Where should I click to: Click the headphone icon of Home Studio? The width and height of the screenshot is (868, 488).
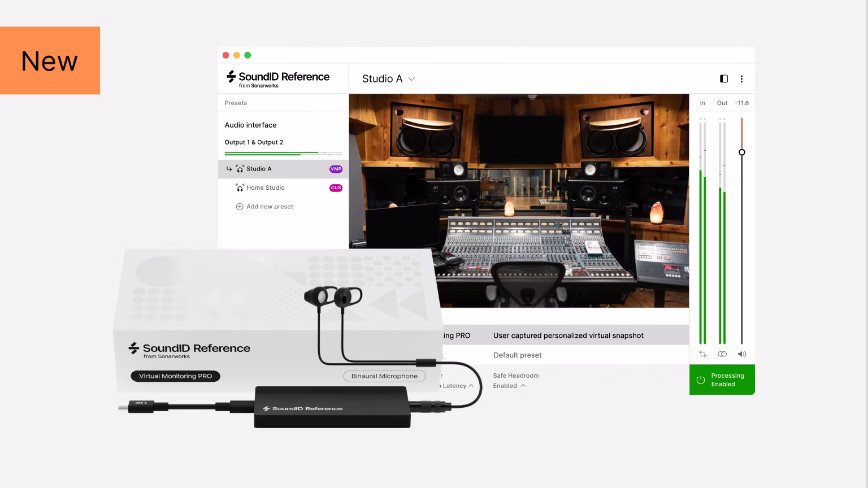pyautogui.click(x=240, y=188)
